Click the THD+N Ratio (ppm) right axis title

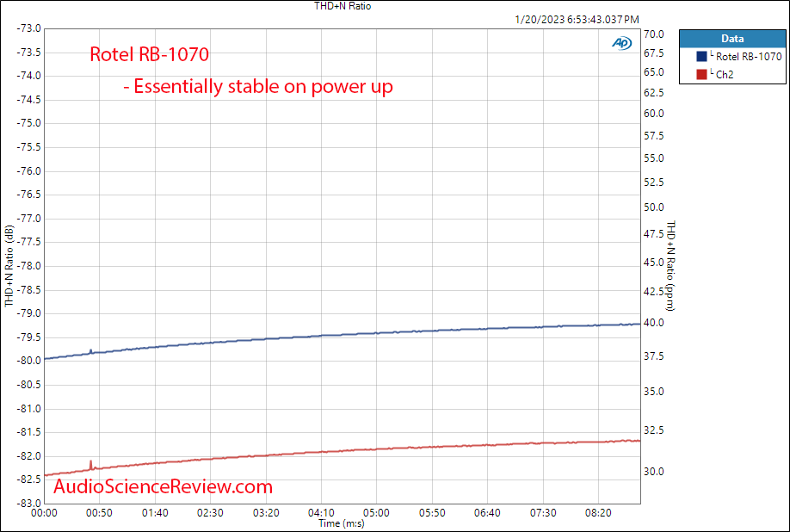671,265
